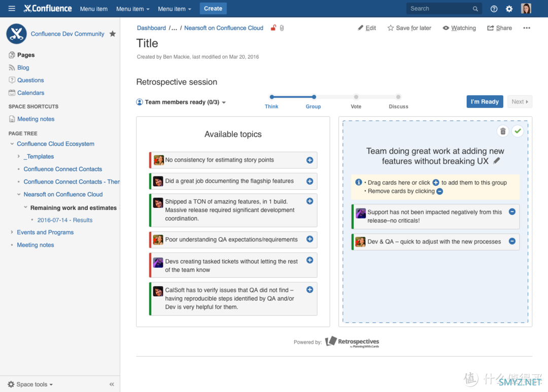This screenshot has height=392, width=548.
Task: Open Confluence Connect Contacts page
Action: (x=63, y=169)
